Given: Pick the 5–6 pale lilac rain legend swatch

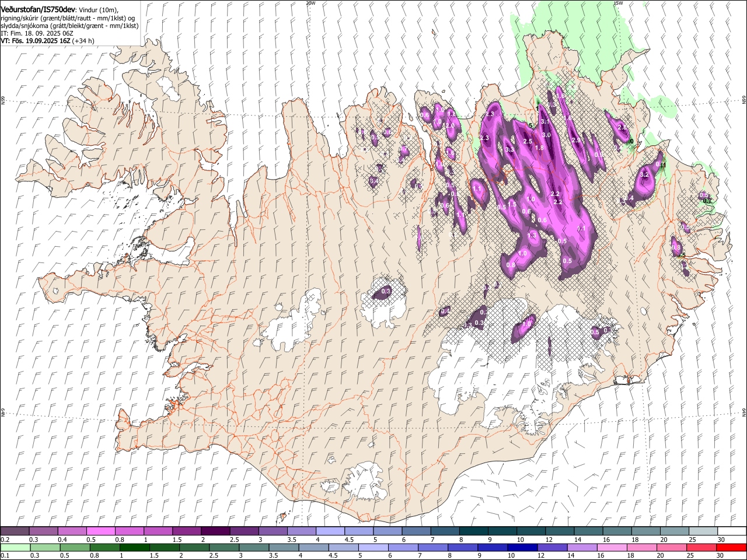Looking at the screenshot, I should [372, 548].
